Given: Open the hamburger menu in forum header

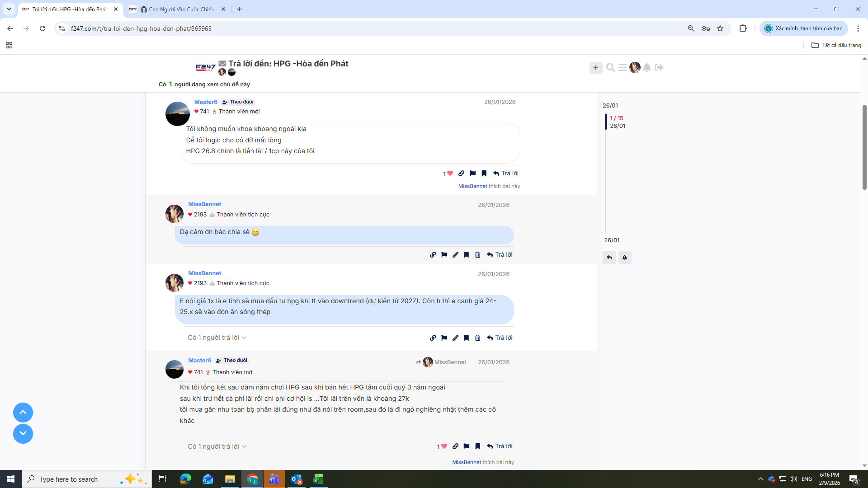Looking at the screenshot, I should (x=623, y=68).
